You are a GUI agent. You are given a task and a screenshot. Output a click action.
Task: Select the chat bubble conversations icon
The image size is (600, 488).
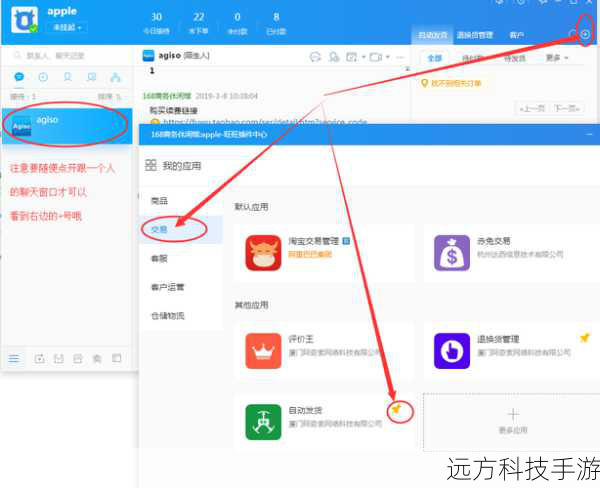[x=19, y=77]
